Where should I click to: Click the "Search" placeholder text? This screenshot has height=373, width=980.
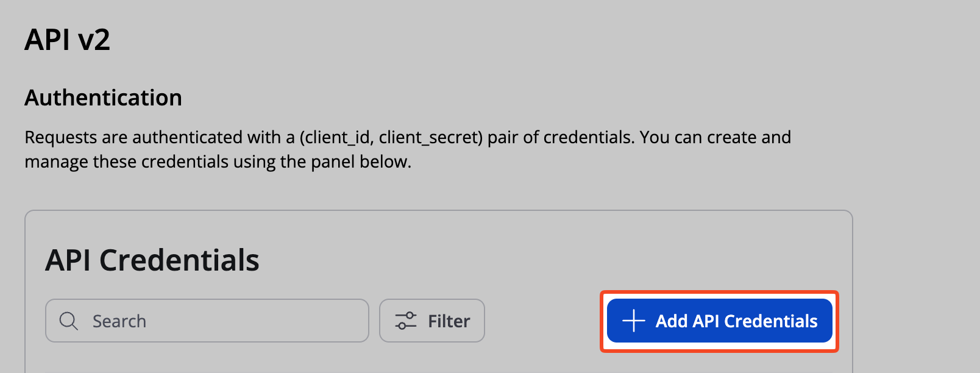[x=119, y=321]
